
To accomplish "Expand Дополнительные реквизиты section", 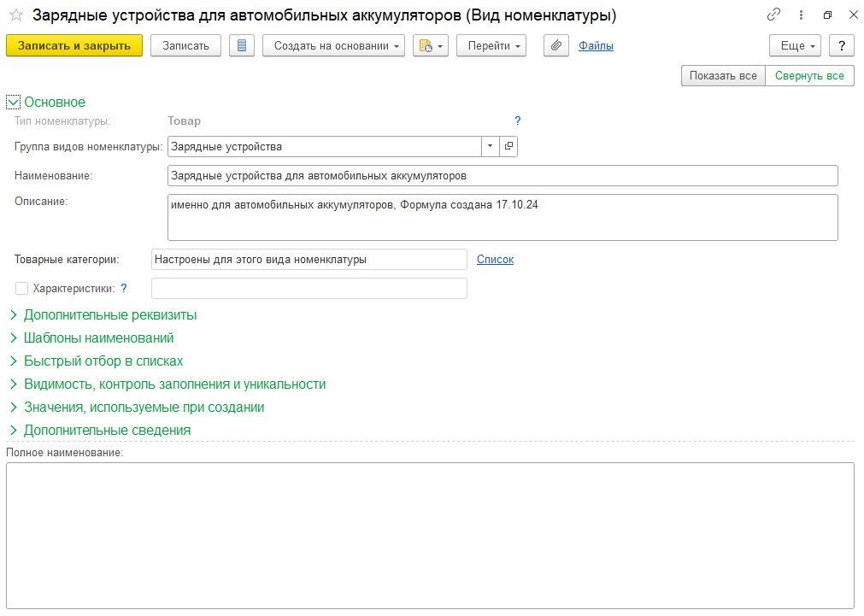I will click(x=110, y=315).
